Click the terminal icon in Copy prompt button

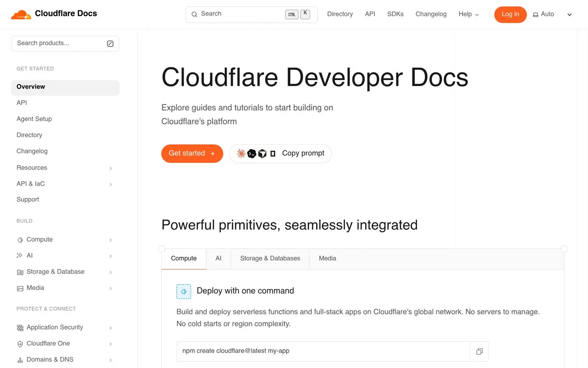click(252, 154)
